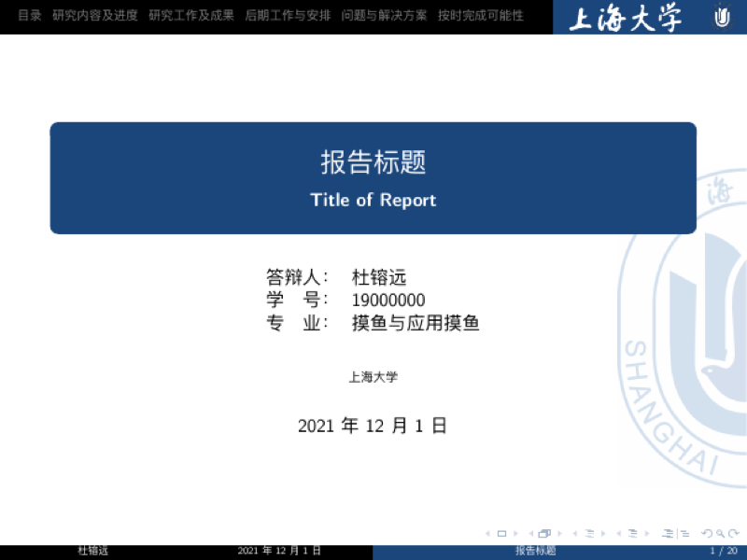This screenshot has height=560, width=747.
Task: Click the label 答辩人:
Action: [297, 277]
